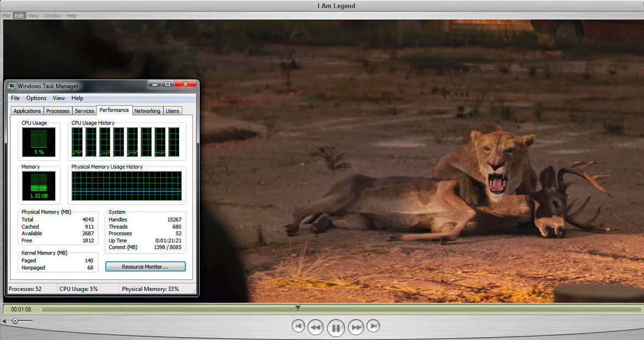Click the Available memory value 2687
This screenshot has height=340, width=644.
[x=88, y=234]
